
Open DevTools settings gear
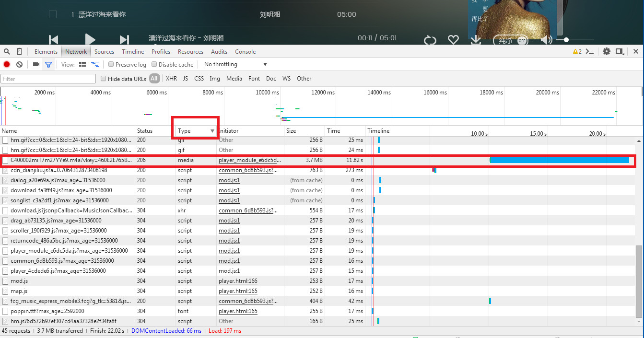(x=607, y=52)
